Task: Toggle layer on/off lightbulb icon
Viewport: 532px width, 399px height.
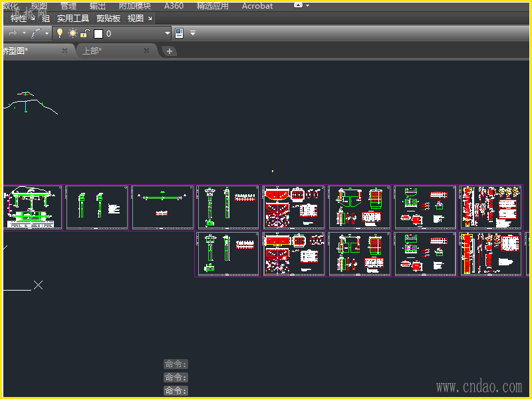Action: (x=60, y=33)
